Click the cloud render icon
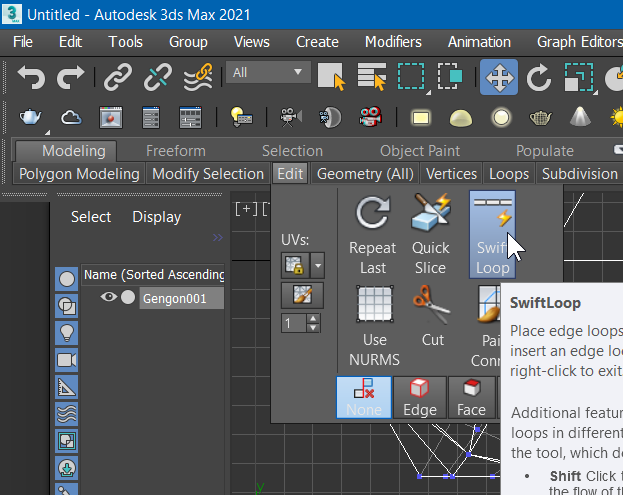623x495 pixels. [71, 118]
